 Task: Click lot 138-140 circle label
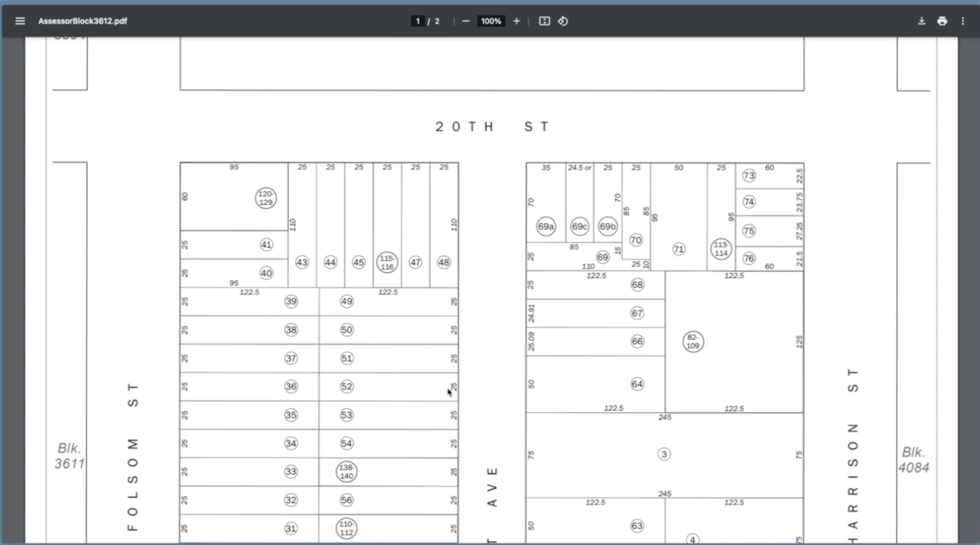346,472
